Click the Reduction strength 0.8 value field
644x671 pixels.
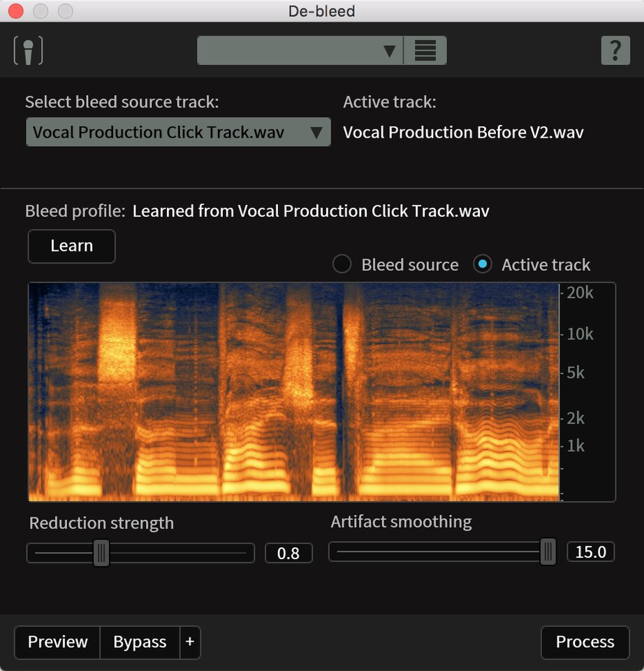pyautogui.click(x=288, y=553)
